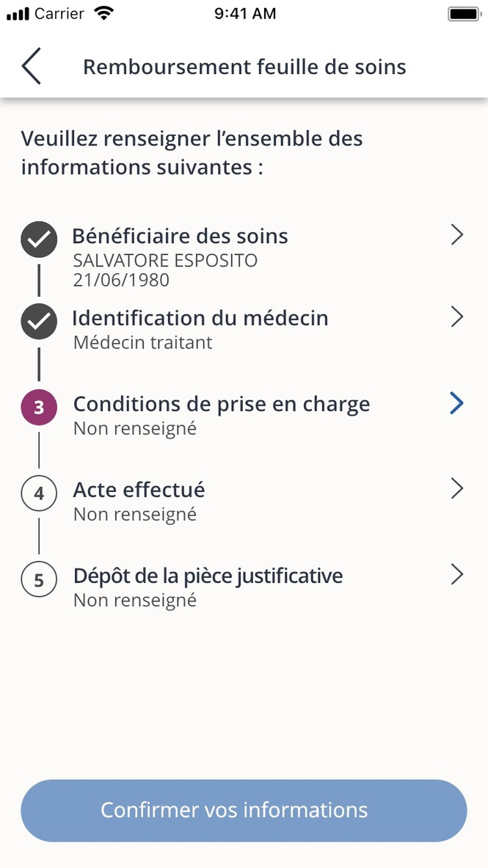Expand the Bénéficiaire des soins section
Screen dimensions: 488x868
pos(457,235)
